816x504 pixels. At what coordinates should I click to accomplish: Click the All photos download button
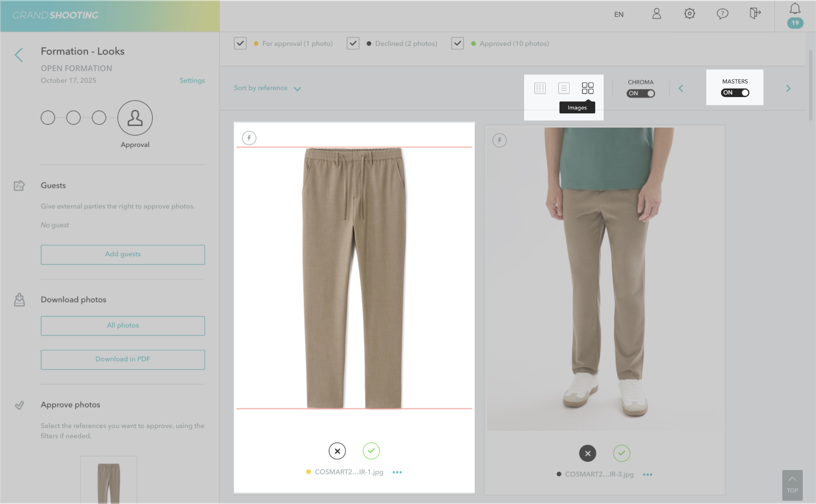(x=123, y=326)
